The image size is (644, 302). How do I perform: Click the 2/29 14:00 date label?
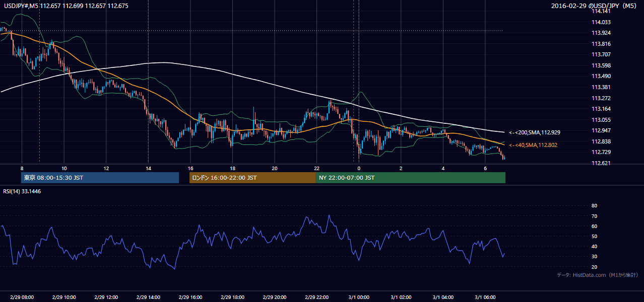[x=148, y=297]
